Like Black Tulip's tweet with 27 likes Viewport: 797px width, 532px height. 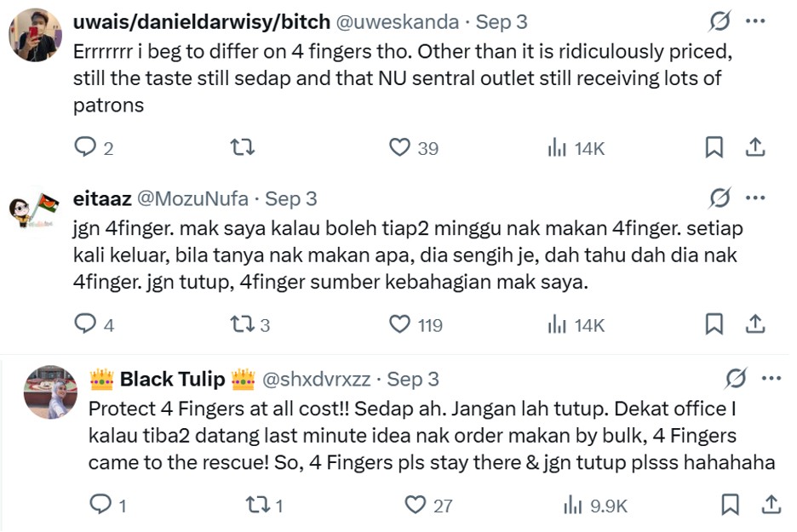(x=416, y=505)
